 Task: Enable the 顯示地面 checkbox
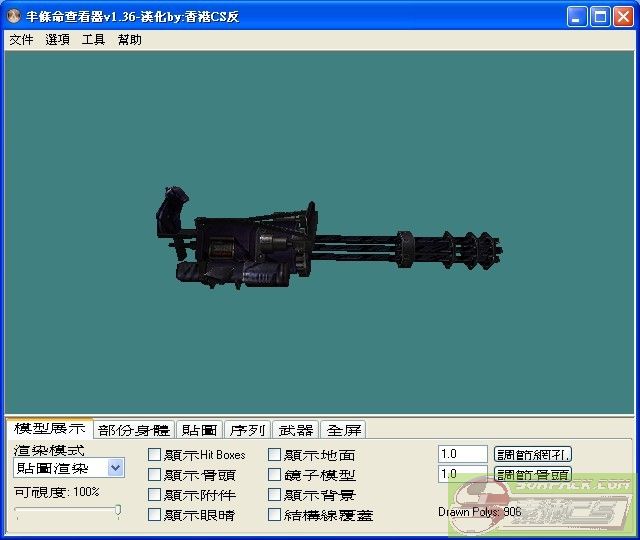point(275,455)
